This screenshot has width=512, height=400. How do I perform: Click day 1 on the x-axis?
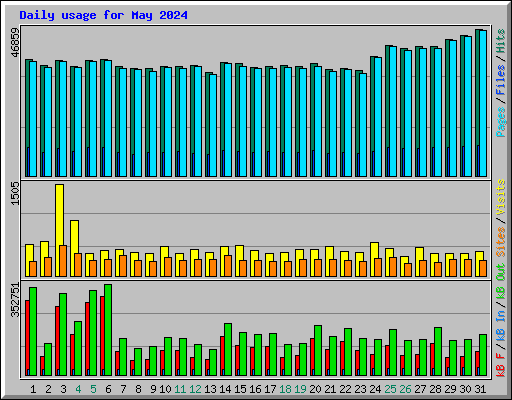point(33,389)
